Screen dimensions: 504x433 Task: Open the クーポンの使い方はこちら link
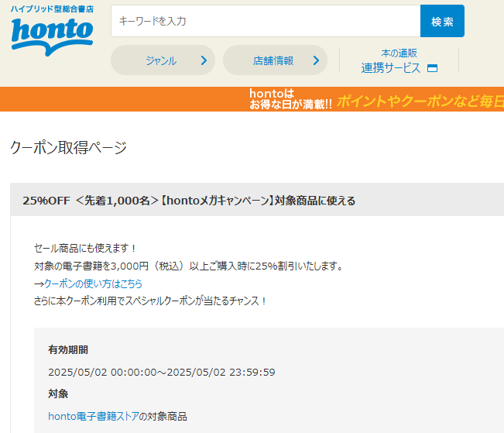pos(93,284)
